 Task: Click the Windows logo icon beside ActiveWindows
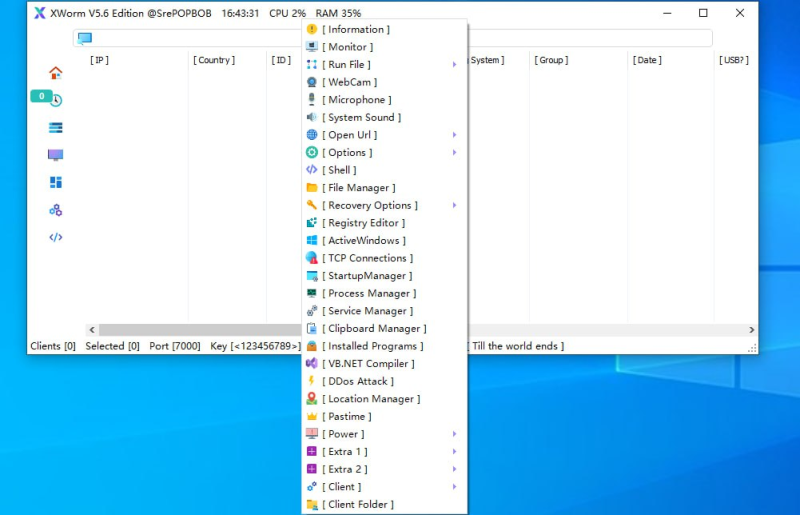pyautogui.click(x=312, y=241)
